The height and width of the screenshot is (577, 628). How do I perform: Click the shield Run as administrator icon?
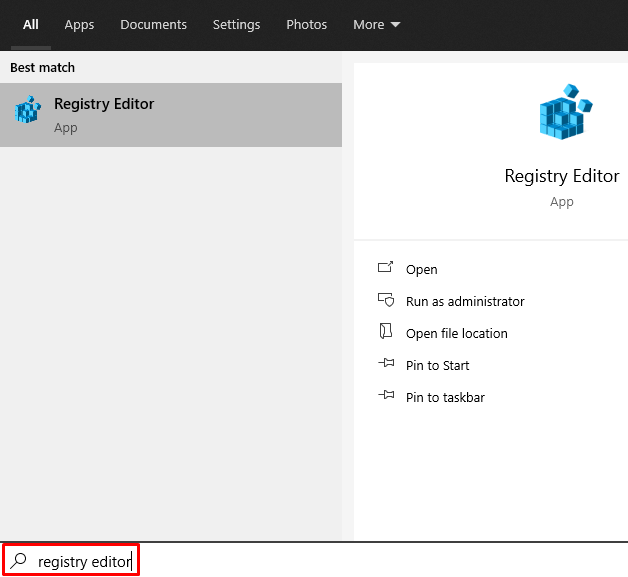click(386, 300)
